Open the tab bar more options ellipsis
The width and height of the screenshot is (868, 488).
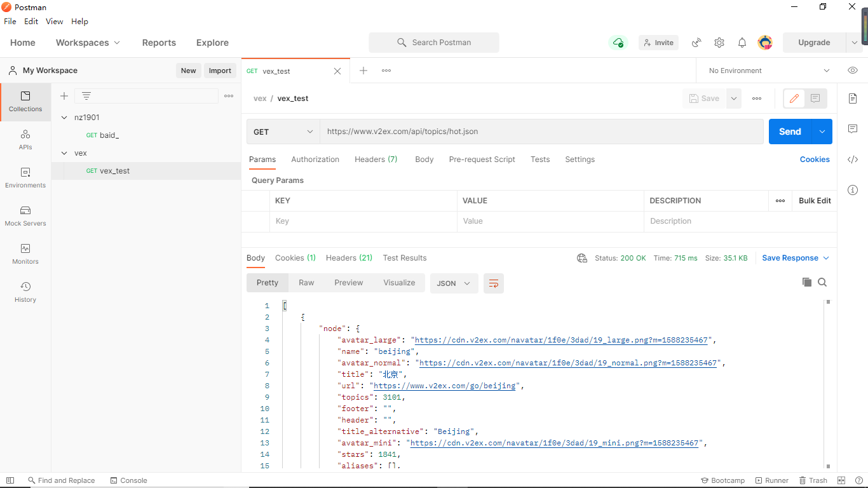coord(386,71)
